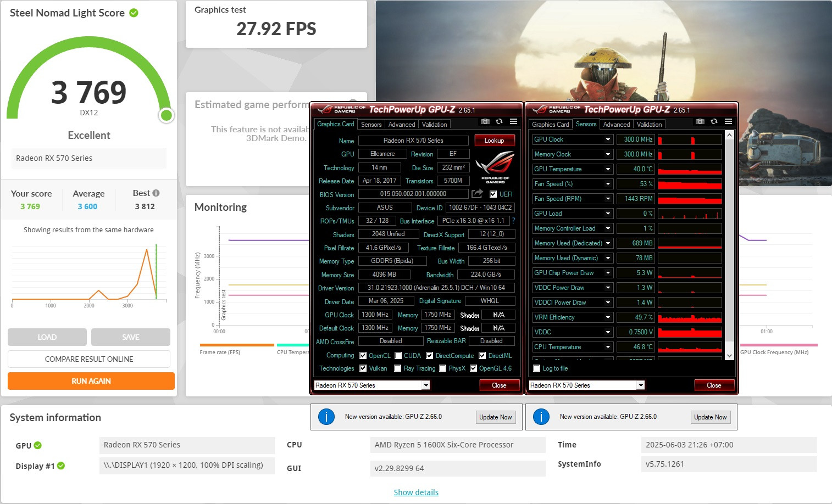Image resolution: width=832 pixels, height=504 pixels.
Task: Click the screenshot camera icon in Graphics Card window
Action: pos(485,122)
